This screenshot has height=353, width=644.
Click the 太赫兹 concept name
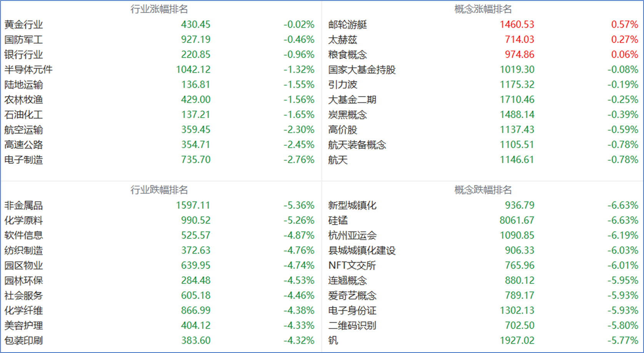[x=342, y=40]
